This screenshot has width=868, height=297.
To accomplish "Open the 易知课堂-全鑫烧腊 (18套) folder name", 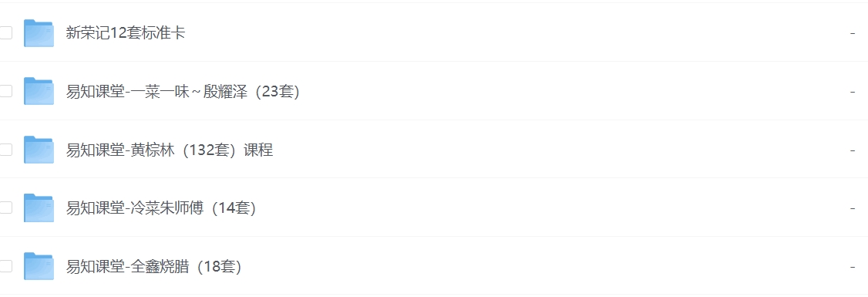I will tap(154, 266).
